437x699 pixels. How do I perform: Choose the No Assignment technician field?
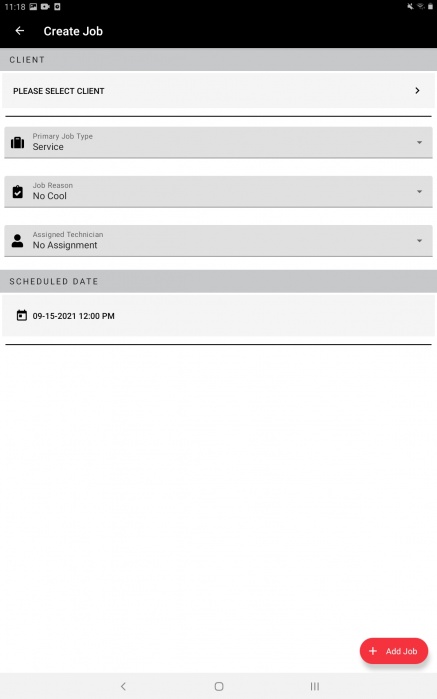(x=218, y=241)
